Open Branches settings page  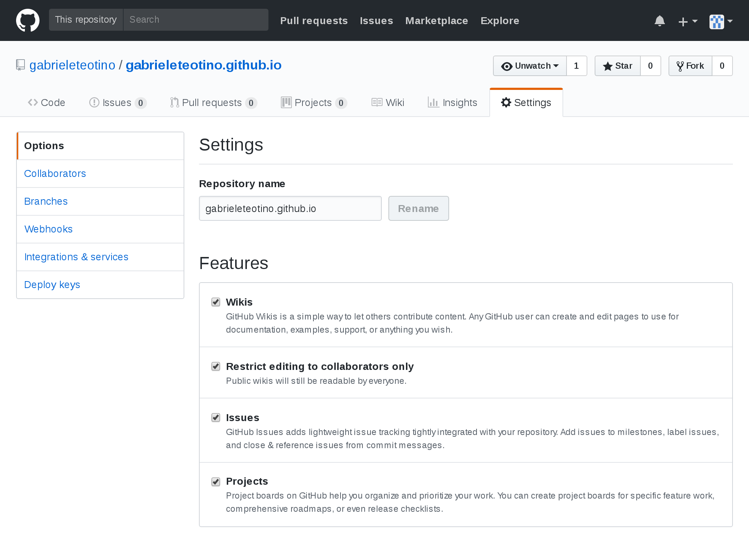[100, 201]
